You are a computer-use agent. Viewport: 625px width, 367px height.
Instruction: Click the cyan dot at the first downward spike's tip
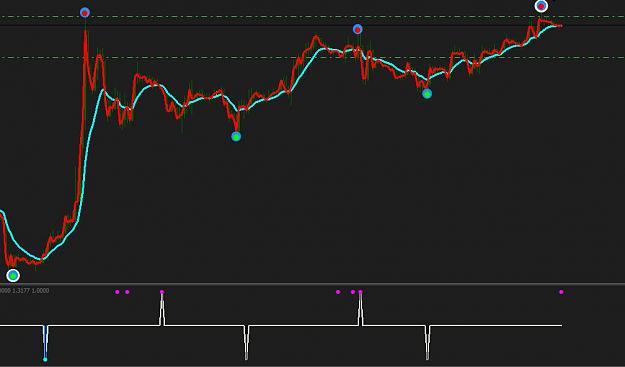point(45,359)
